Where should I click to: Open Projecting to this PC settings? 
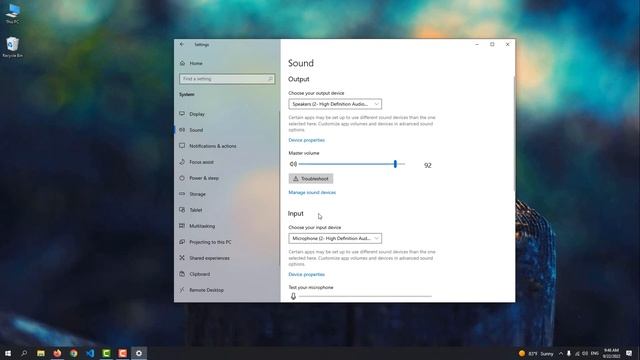(x=210, y=242)
